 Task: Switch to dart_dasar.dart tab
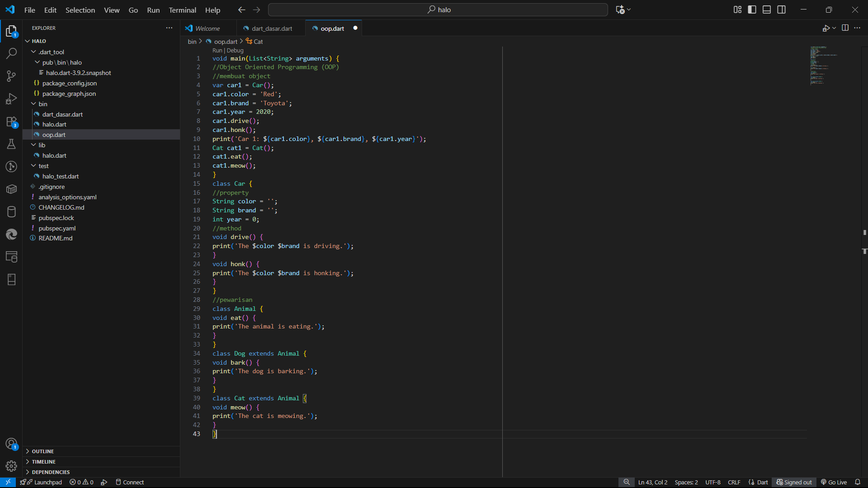(272, 28)
